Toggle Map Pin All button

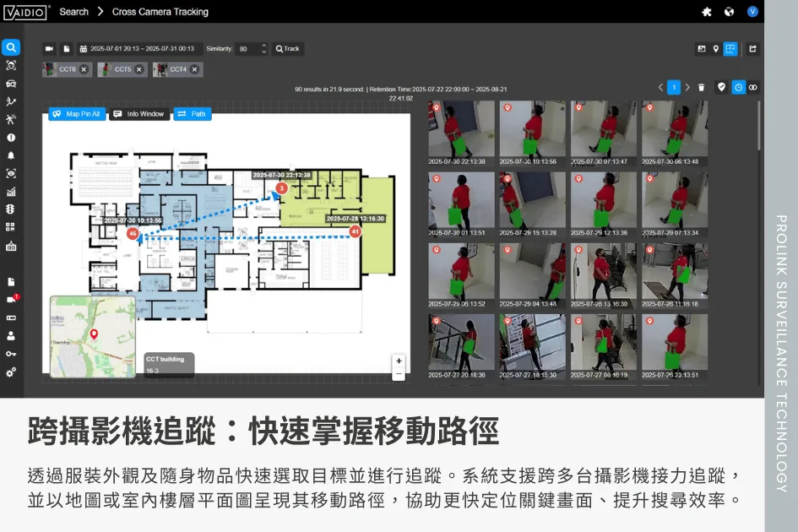[x=78, y=114]
